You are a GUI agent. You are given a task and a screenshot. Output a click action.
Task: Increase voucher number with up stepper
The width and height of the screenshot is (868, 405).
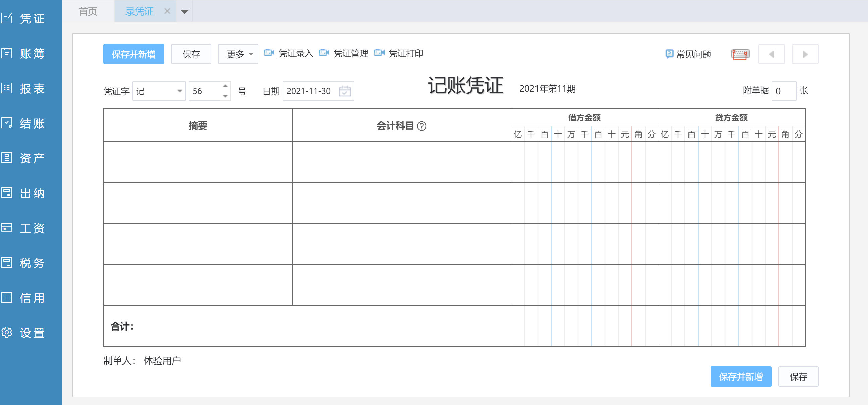(x=225, y=86)
